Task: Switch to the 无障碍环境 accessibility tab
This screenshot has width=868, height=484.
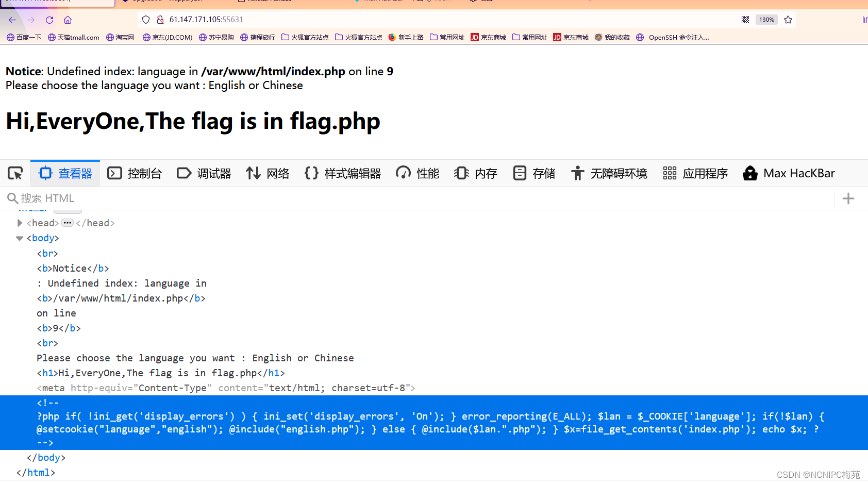Action: tap(609, 173)
